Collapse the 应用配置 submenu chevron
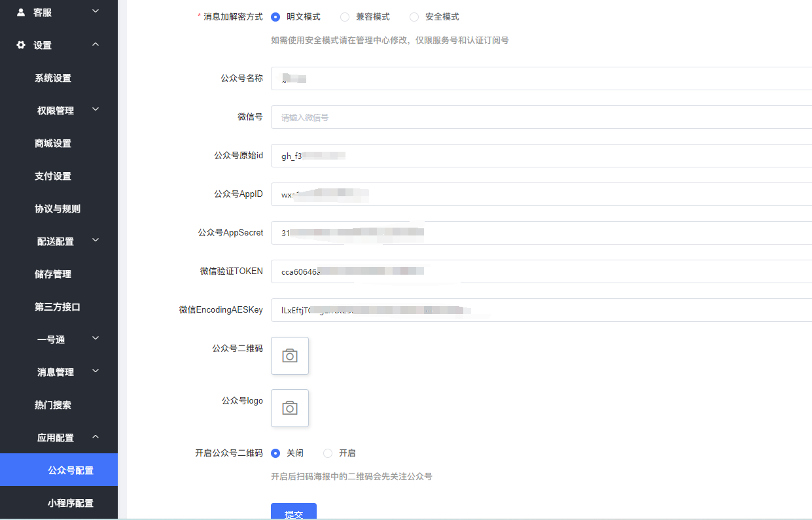 click(96, 436)
